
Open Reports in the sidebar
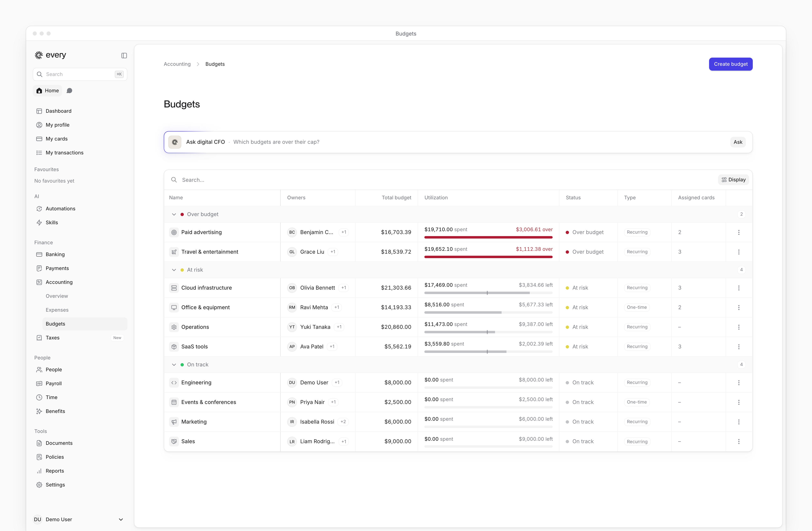pyautogui.click(x=80, y=471)
